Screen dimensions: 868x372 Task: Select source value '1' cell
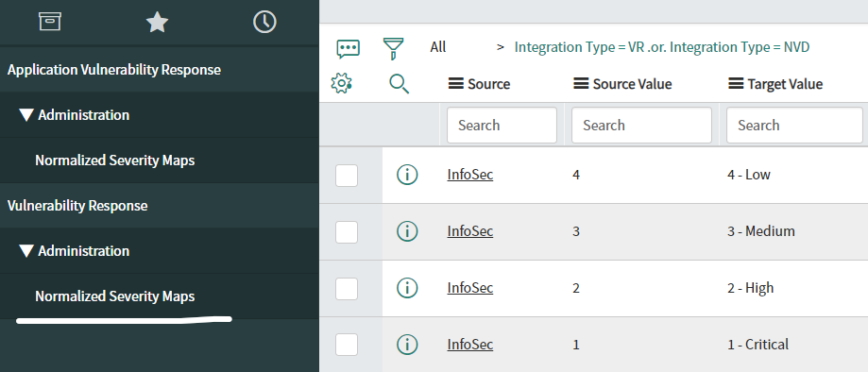click(576, 346)
